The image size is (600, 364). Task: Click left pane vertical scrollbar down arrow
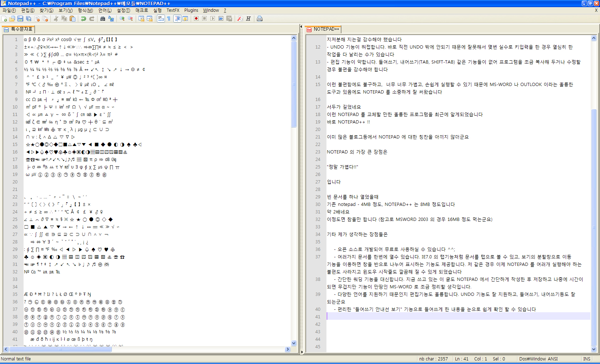(x=294, y=343)
